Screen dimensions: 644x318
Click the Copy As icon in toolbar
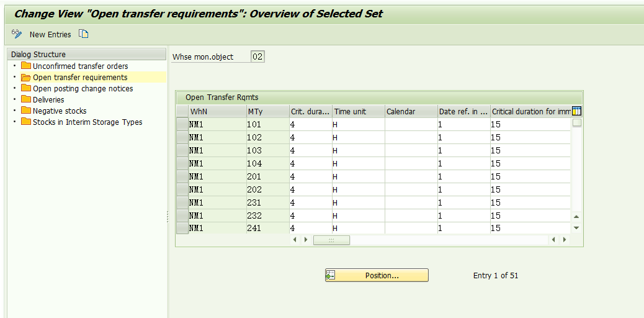click(84, 34)
